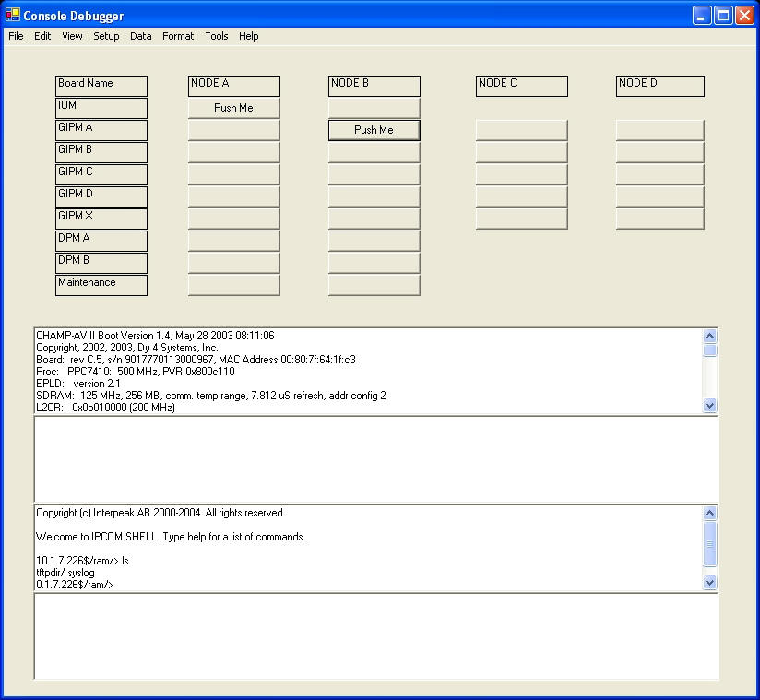This screenshot has width=760, height=700.
Task: Click the IPCOM shell scrollbar thumb
Action: pyautogui.click(x=709, y=544)
